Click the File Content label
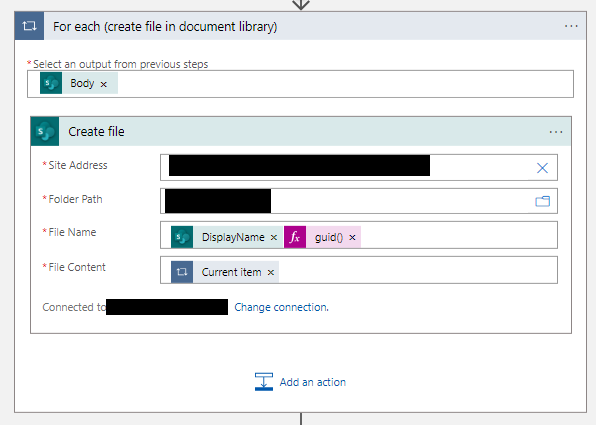This screenshot has width=596, height=428. point(77,267)
